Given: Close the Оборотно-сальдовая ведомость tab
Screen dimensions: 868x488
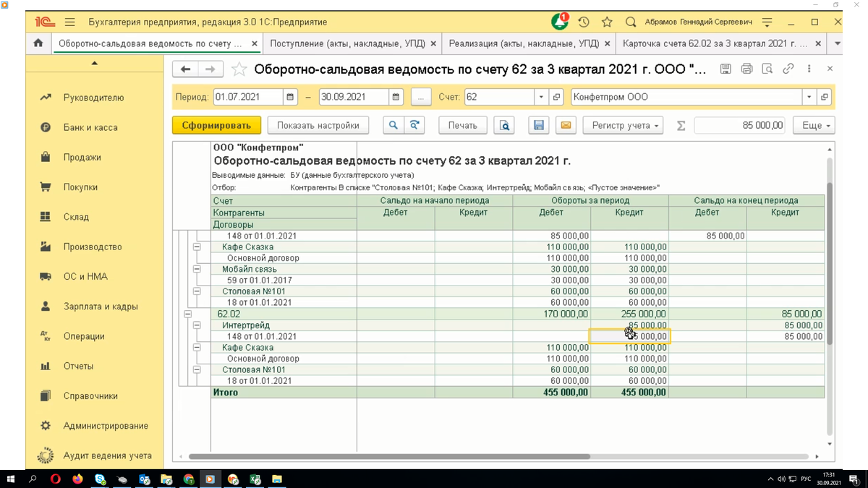Looking at the screenshot, I should tap(255, 43).
